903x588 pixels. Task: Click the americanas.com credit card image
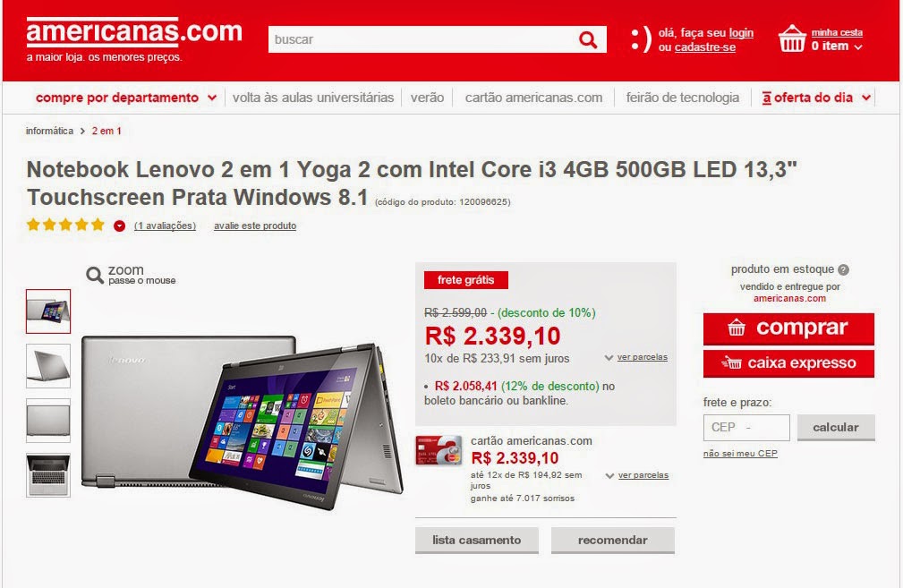tap(439, 450)
